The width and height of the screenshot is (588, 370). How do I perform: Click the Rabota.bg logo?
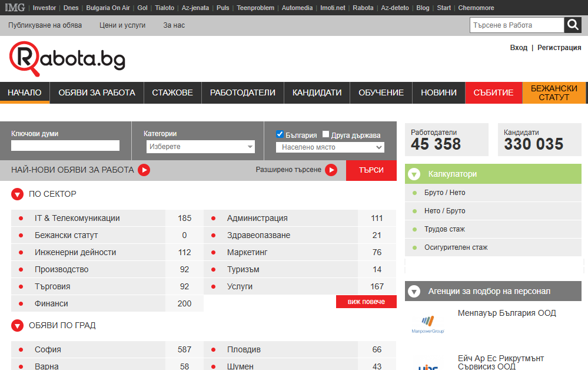coord(67,59)
